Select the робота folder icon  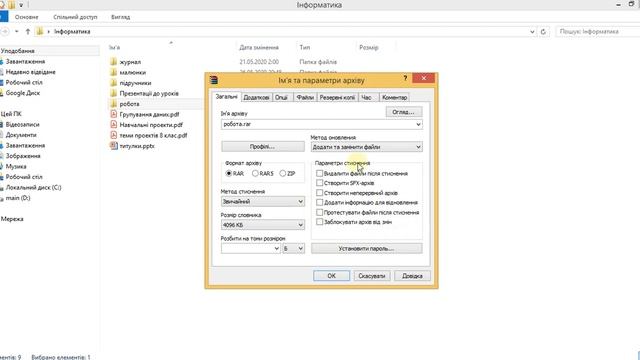pos(113,104)
